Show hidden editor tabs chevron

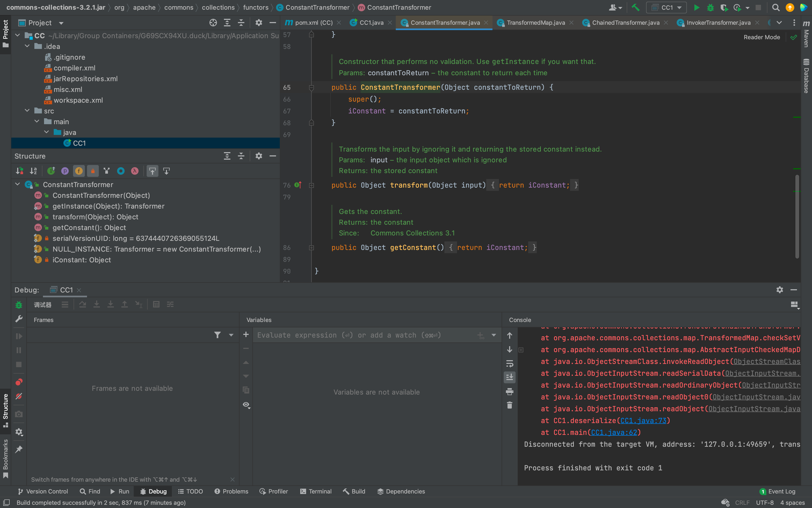point(779,23)
